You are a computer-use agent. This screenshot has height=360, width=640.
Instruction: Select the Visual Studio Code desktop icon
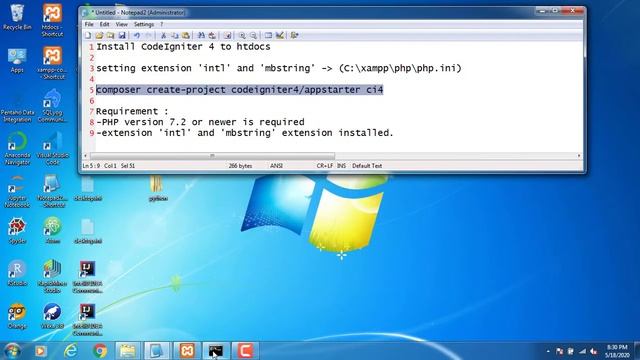click(52, 148)
